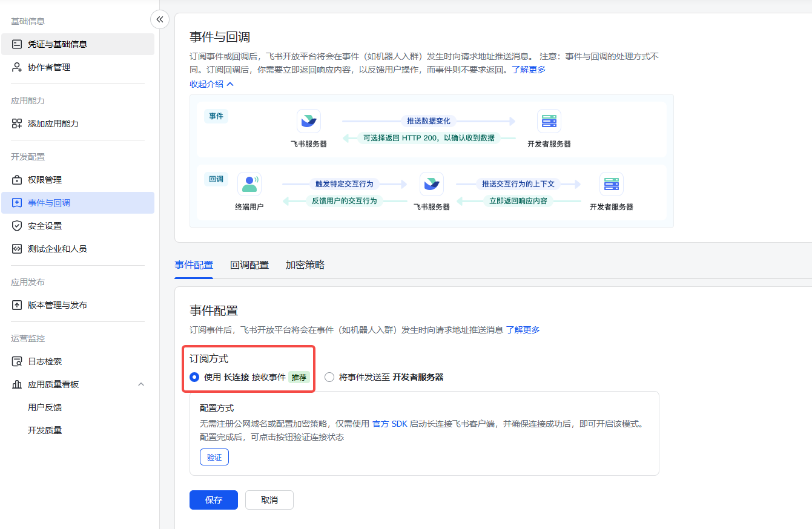Click the 保存 button
Image resolution: width=812 pixels, height=529 pixels.
214,500
